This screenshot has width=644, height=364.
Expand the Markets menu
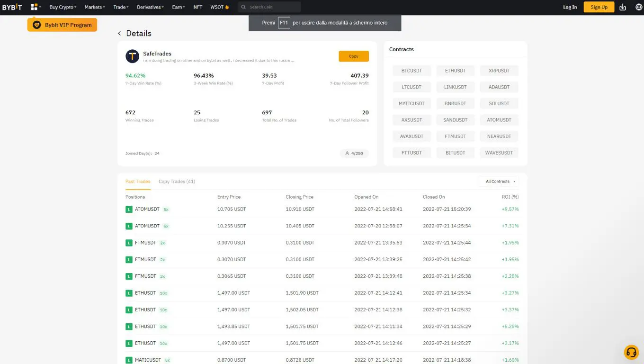[95, 7]
